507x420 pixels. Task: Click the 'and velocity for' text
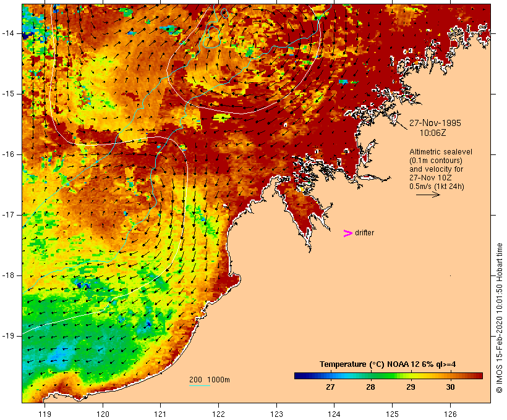pos(436,169)
